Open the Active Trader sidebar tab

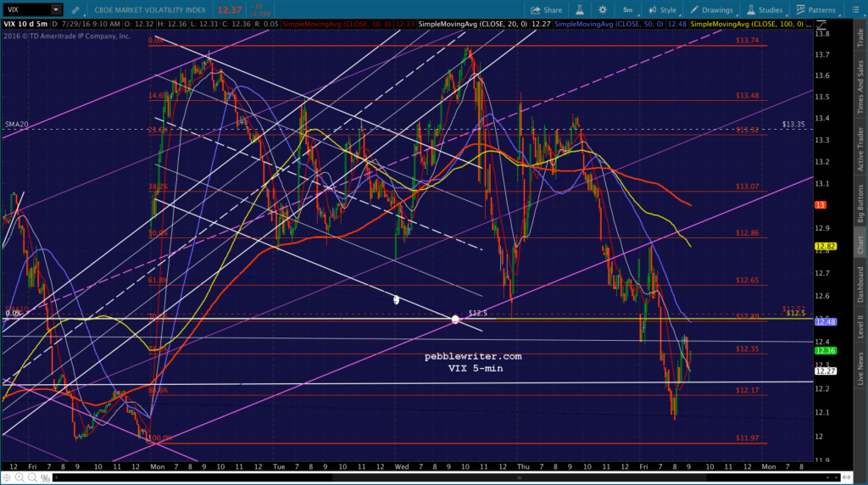pyautogui.click(x=860, y=149)
